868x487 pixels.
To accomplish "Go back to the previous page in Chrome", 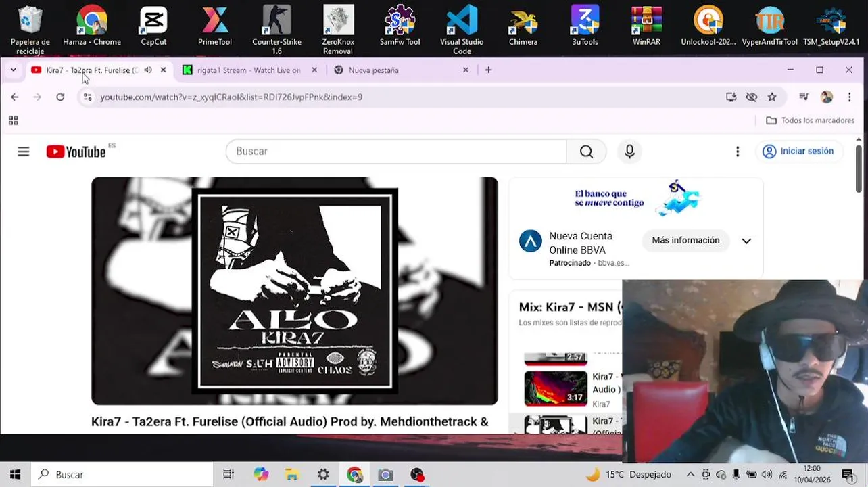I will [x=15, y=97].
